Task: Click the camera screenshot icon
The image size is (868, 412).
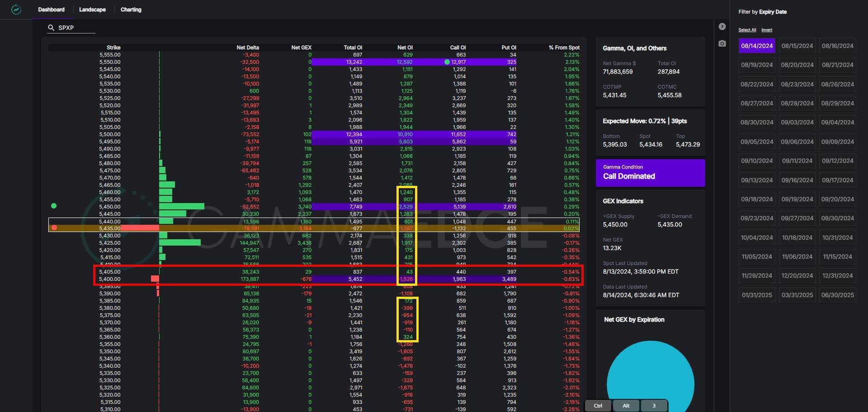Action: (722, 43)
